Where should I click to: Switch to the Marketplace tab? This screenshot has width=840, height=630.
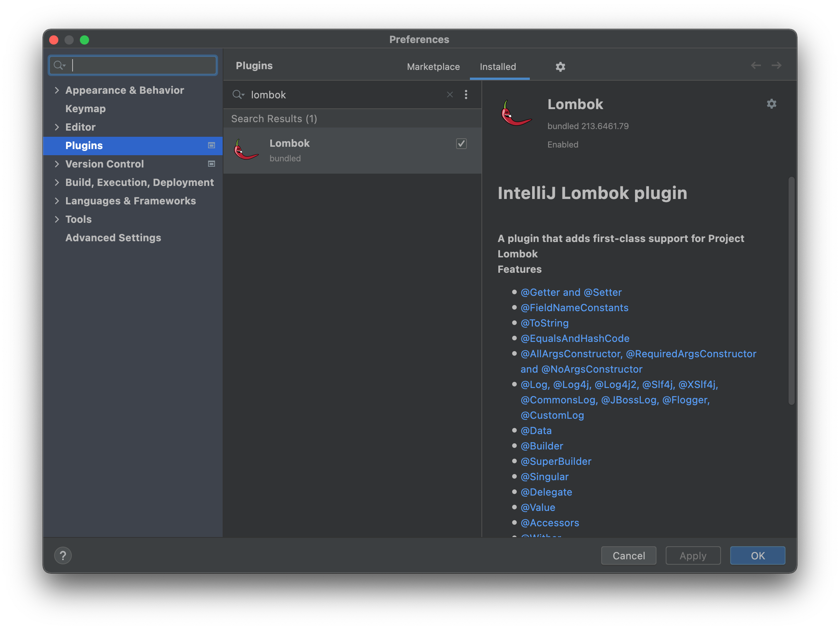tap(433, 67)
